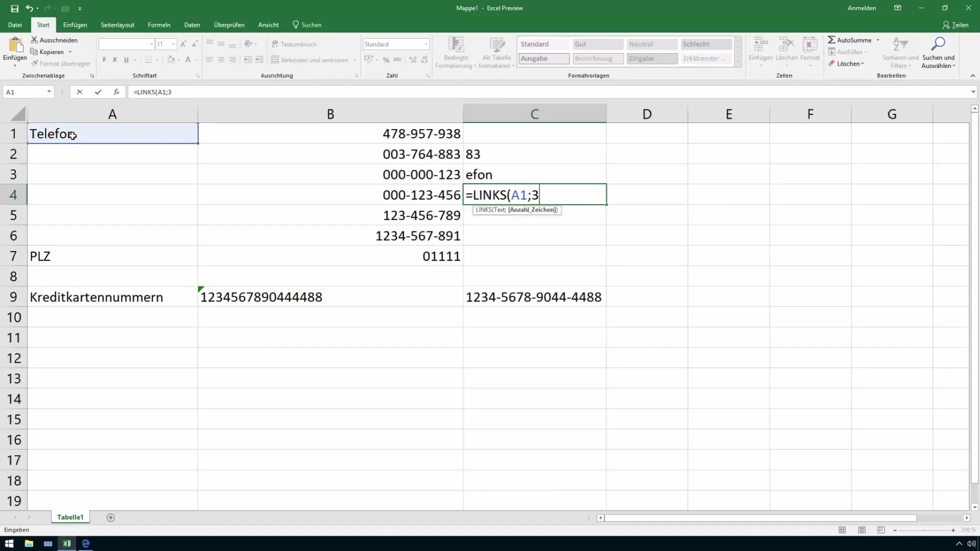The width and height of the screenshot is (980, 551).
Task: Open the Datei tab
Action: click(15, 24)
